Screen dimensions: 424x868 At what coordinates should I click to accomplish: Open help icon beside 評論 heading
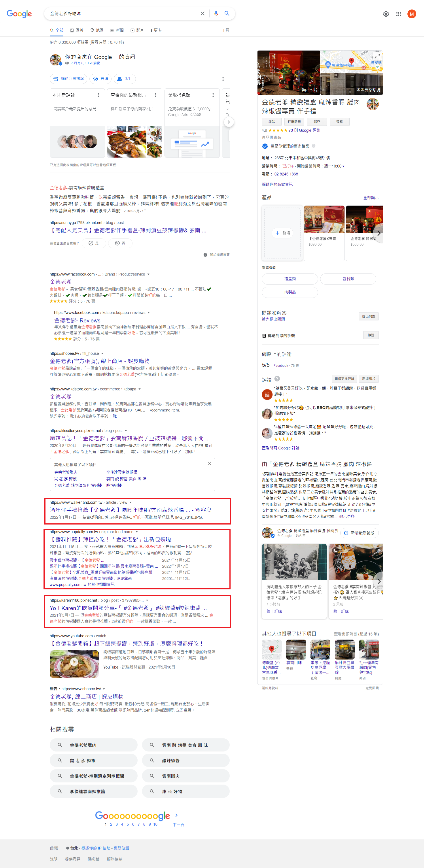click(x=277, y=379)
